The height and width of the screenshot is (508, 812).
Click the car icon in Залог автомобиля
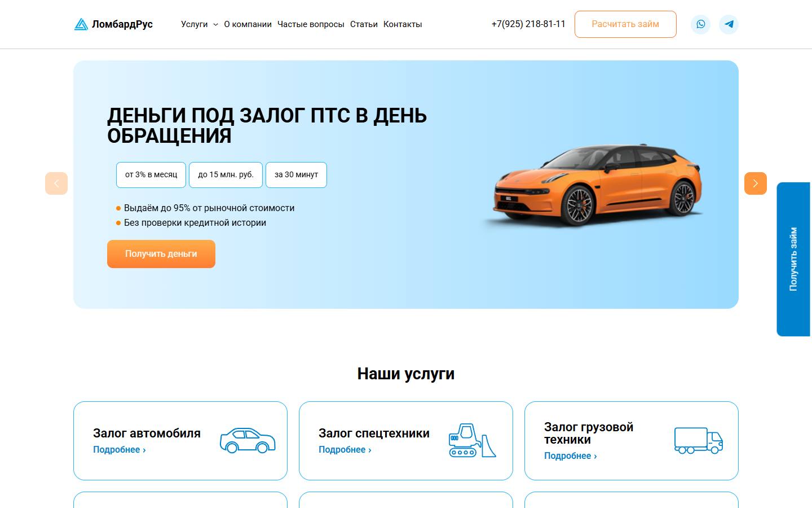click(248, 440)
